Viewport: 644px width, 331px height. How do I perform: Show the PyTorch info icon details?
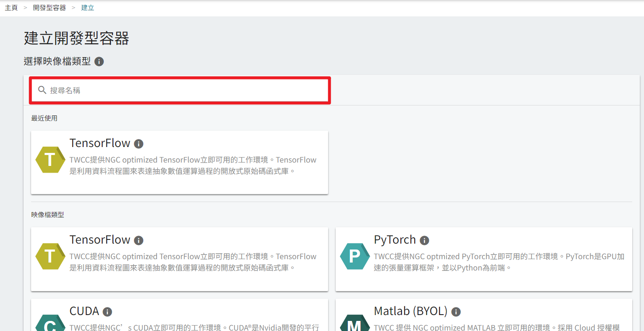pyautogui.click(x=424, y=240)
